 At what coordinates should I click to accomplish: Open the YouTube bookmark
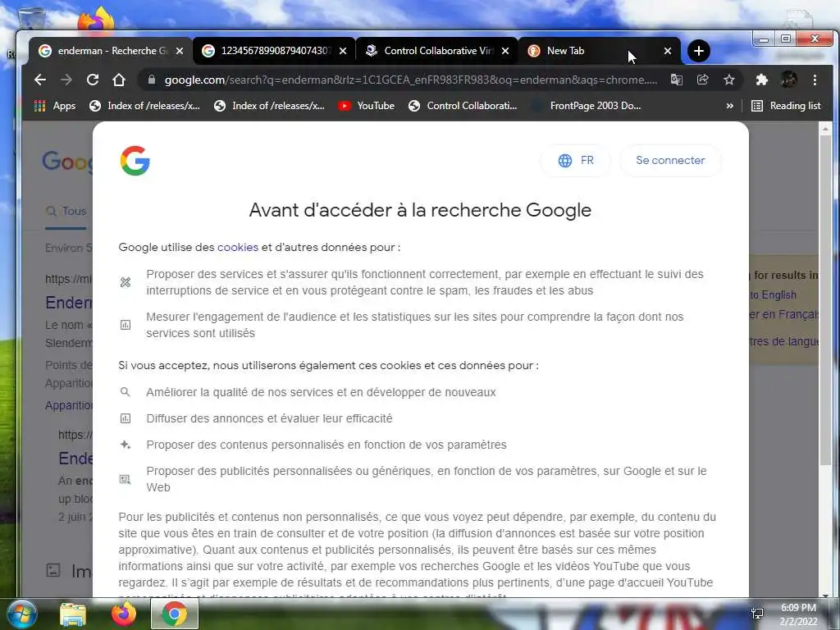[367, 106]
